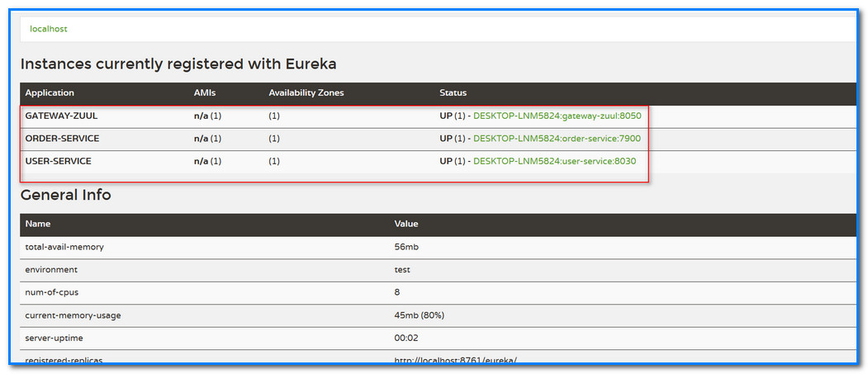Click the UP (1) status for ORDER-SERVICE
868x374 pixels.
[453, 139]
